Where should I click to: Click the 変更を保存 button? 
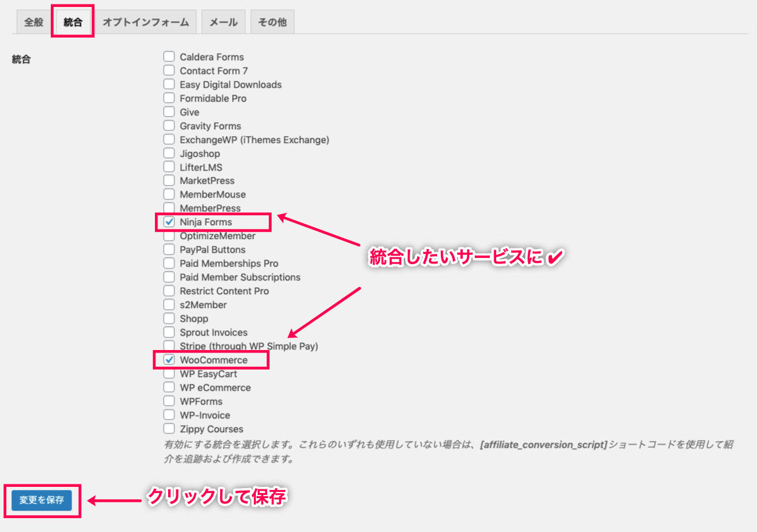coord(41,500)
